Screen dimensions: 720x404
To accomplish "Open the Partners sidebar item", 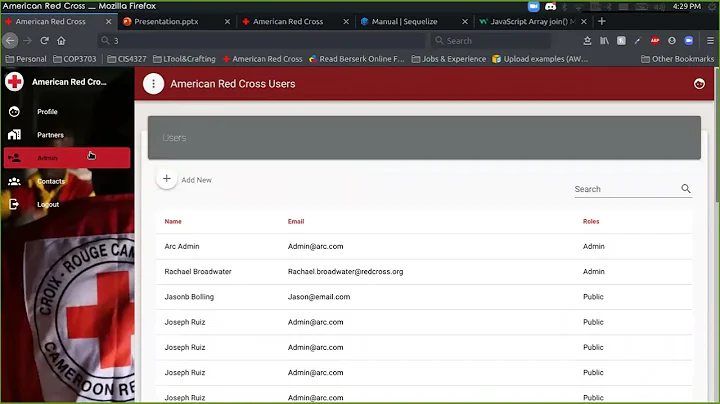I will (67, 135).
